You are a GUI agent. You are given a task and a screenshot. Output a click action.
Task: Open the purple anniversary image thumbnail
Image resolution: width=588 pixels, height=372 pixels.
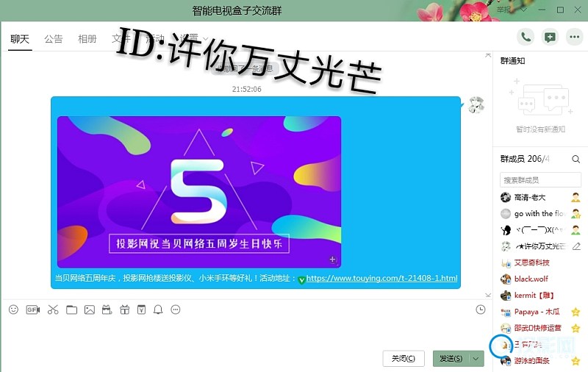pyautogui.click(x=199, y=192)
